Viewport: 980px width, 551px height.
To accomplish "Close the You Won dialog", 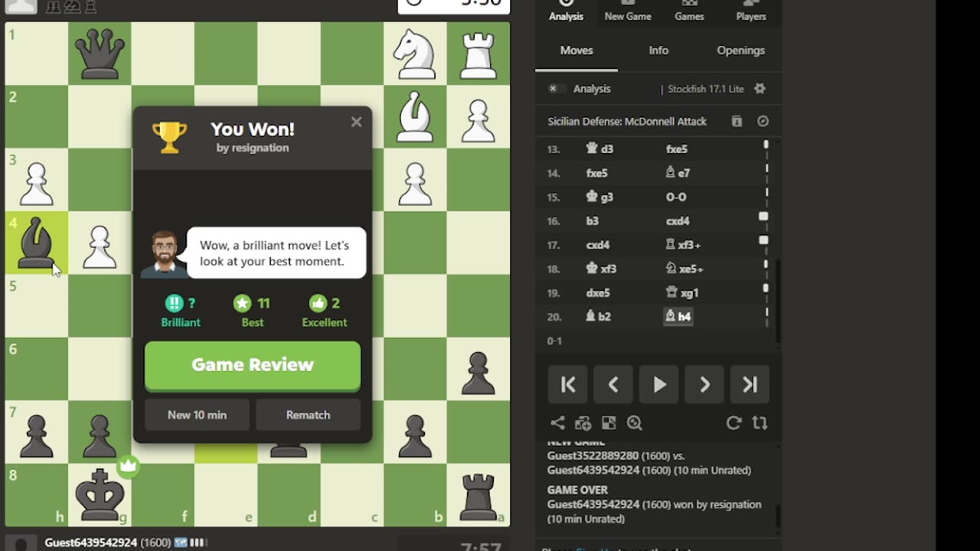I will pos(356,122).
